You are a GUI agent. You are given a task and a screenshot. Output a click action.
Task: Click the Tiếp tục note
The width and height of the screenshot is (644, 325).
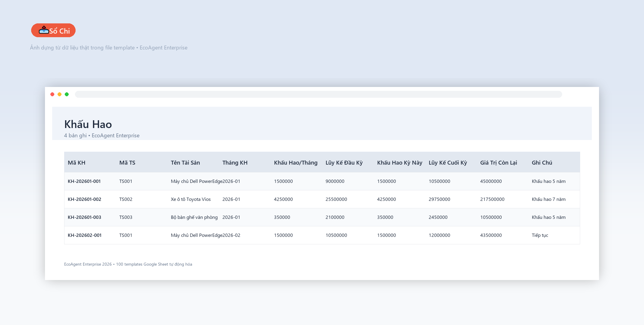tap(540, 235)
